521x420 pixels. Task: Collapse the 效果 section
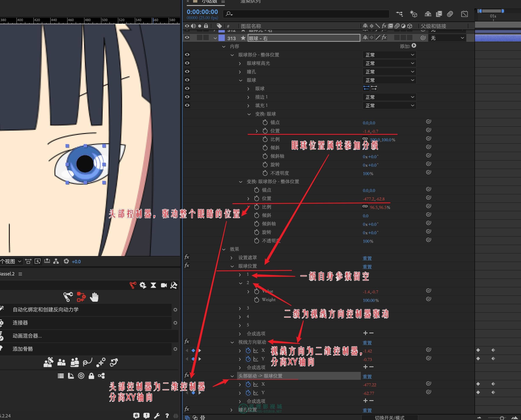click(x=224, y=249)
